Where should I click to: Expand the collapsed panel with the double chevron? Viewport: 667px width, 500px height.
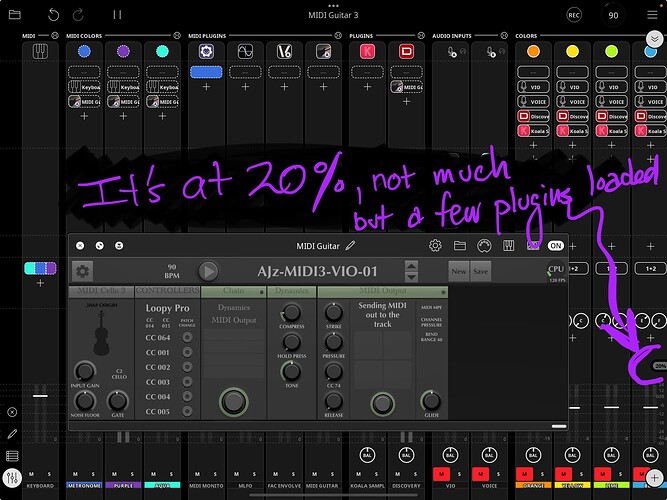coord(654,38)
